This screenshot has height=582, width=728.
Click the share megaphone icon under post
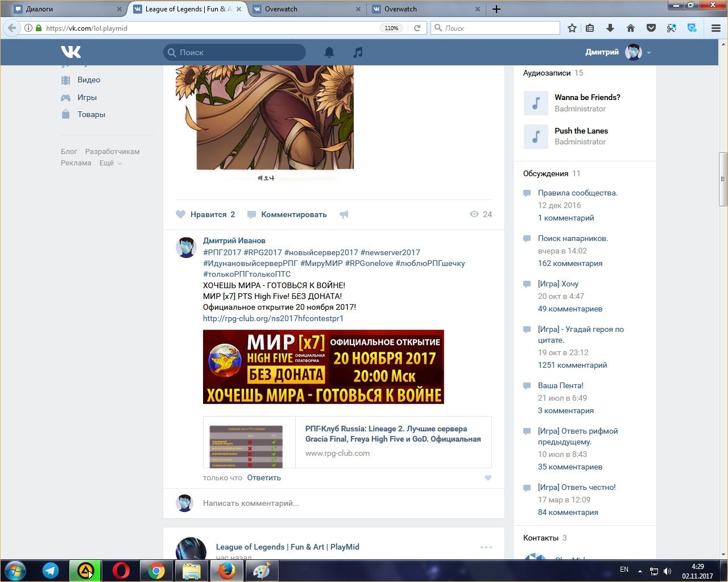click(x=344, y=214)
